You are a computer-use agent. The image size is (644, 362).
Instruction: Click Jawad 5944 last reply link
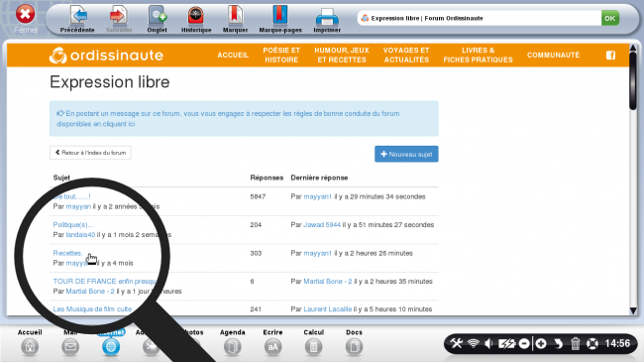click(322, 224)
